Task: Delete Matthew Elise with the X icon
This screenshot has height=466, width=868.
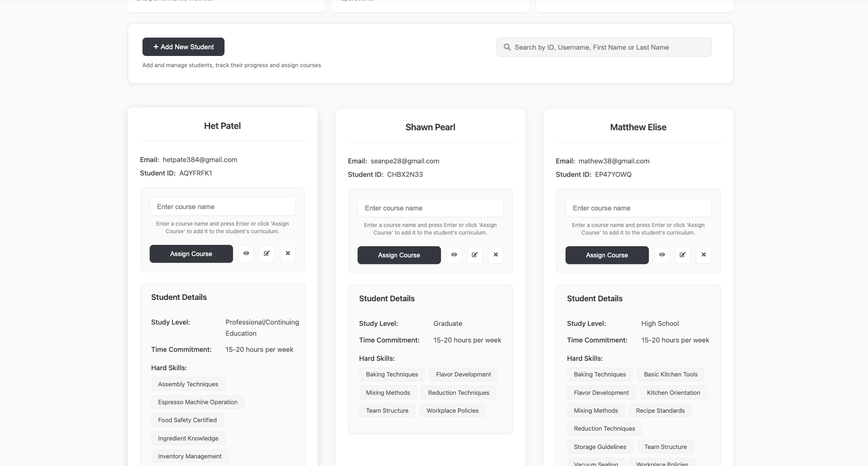Action: [704, 255]
